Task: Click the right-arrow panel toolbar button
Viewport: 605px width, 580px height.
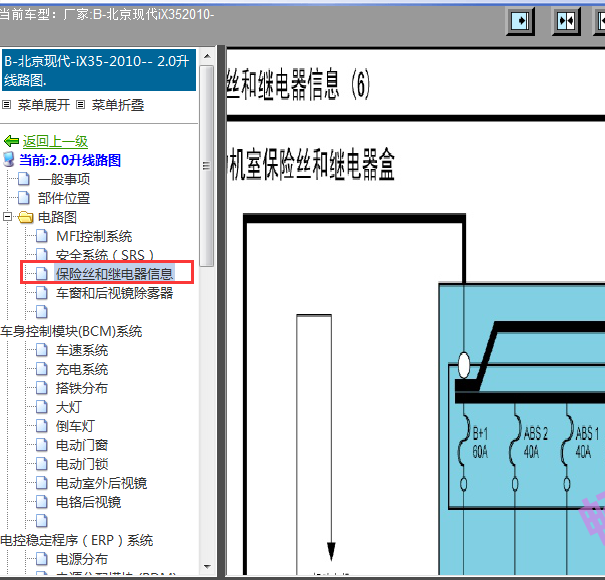Action: point(520,21)
